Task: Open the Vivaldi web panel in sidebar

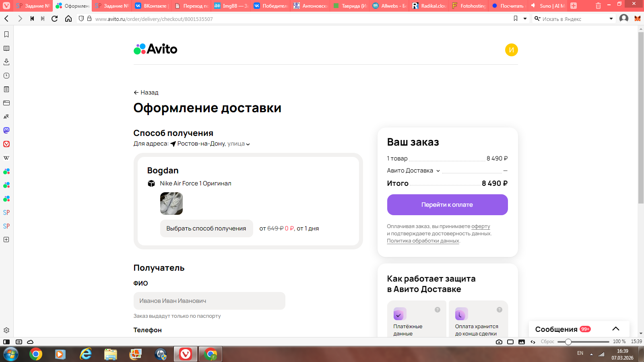Action: click(6, 144)
